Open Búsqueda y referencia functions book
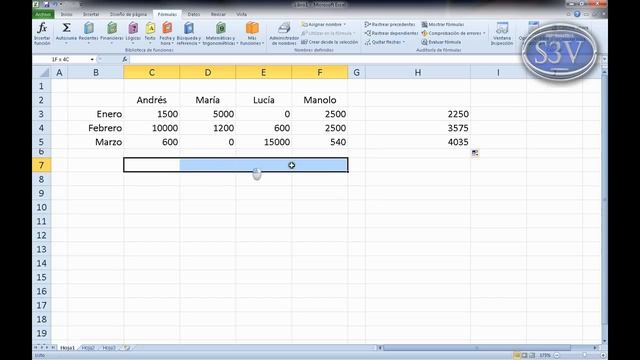 click(189, 33)
